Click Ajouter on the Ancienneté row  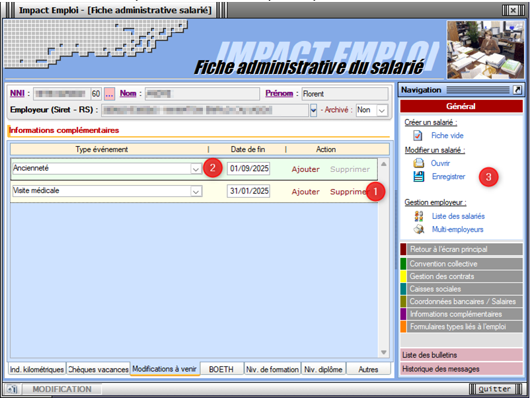click(305, 169)
